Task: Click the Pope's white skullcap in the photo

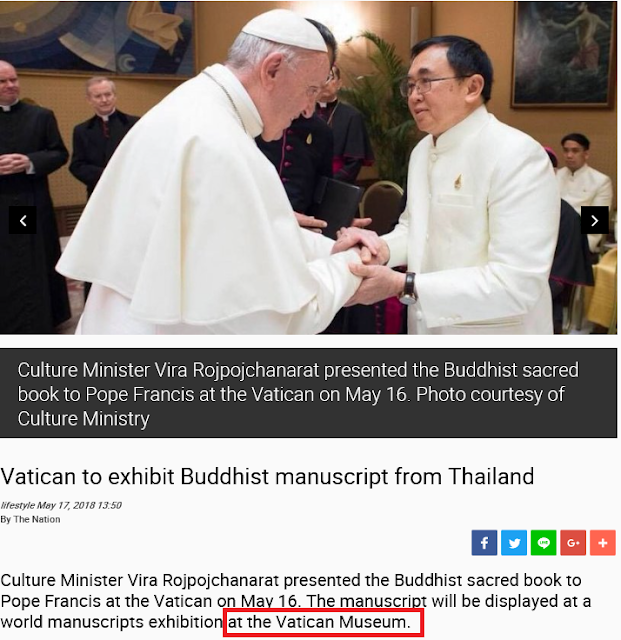Action: coord(285,30)
